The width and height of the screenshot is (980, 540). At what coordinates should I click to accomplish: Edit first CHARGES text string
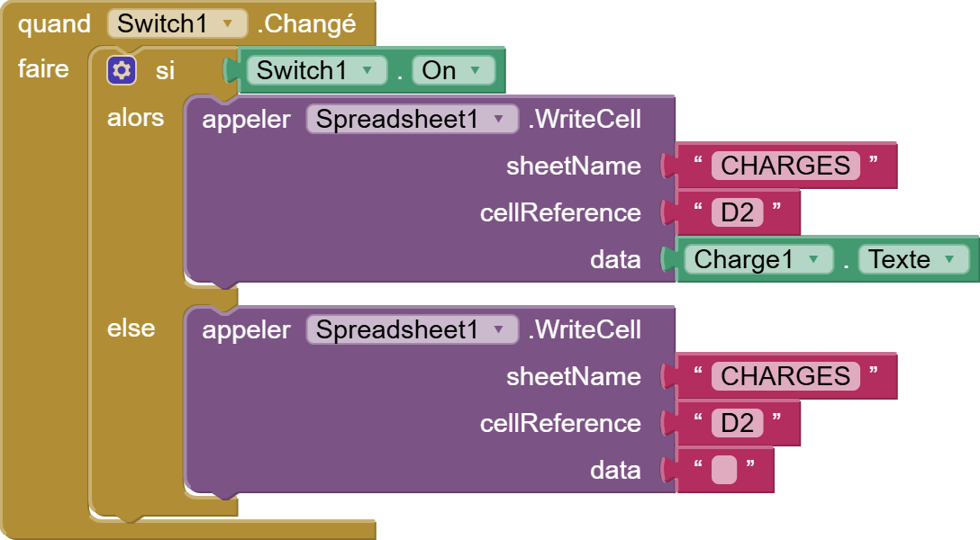(x=785, y=166)
